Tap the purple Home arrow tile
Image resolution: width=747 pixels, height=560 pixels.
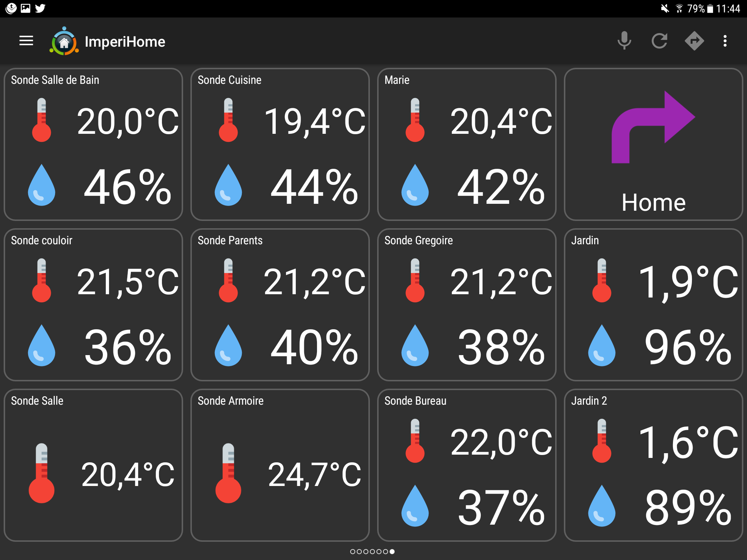653,144
